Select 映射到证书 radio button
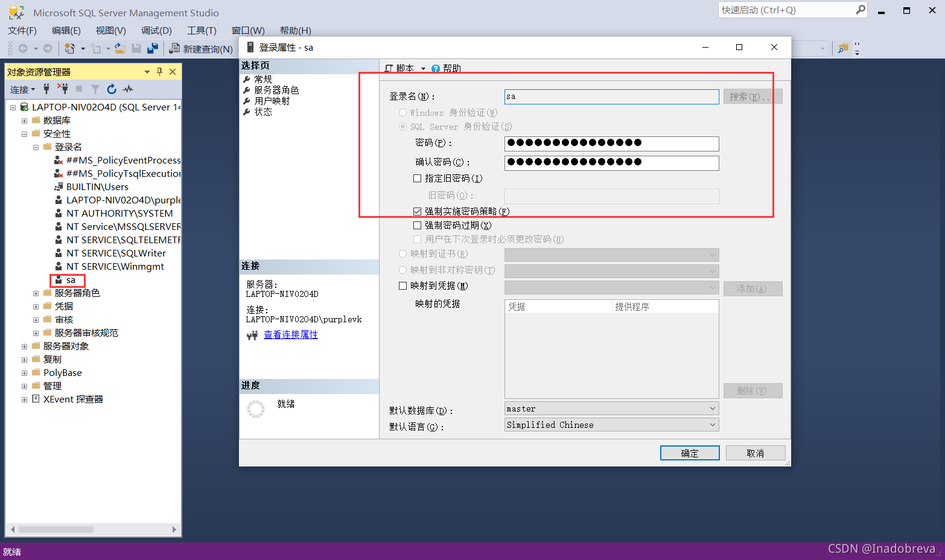 pos(402,253)
